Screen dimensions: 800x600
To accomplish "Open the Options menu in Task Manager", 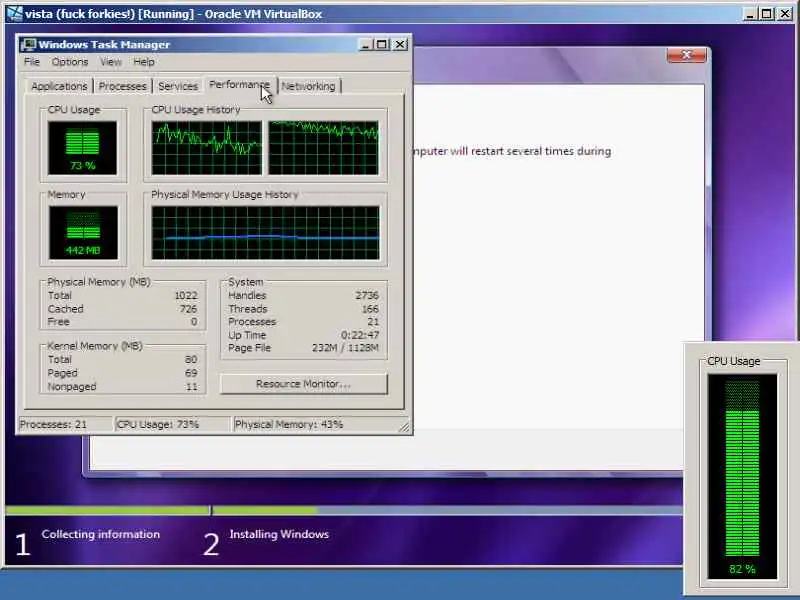I will click(x=70, y=62).
